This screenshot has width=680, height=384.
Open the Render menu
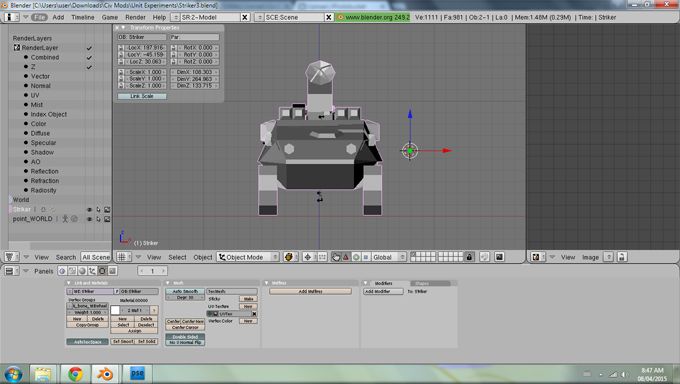pyautogui.click(x=135, y=17)
